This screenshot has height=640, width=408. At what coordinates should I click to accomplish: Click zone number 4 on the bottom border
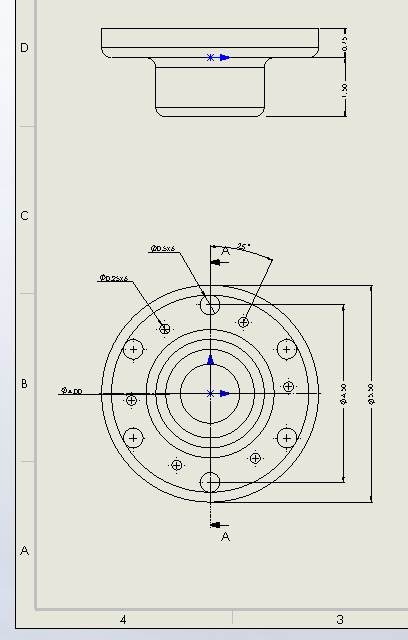123,620
